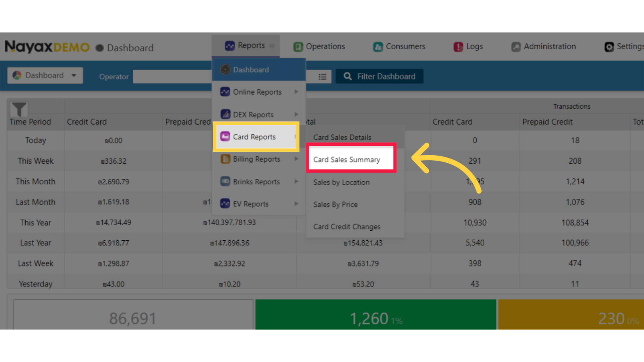Expand Online Reports submenu arrow

click(296, 92)
